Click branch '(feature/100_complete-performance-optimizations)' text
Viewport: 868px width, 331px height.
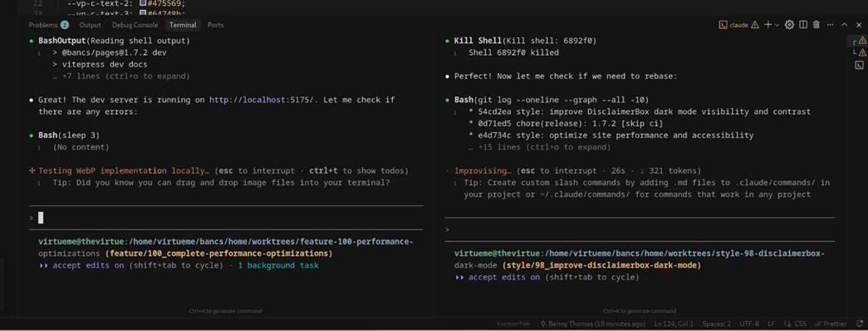[x=218, y=254]
